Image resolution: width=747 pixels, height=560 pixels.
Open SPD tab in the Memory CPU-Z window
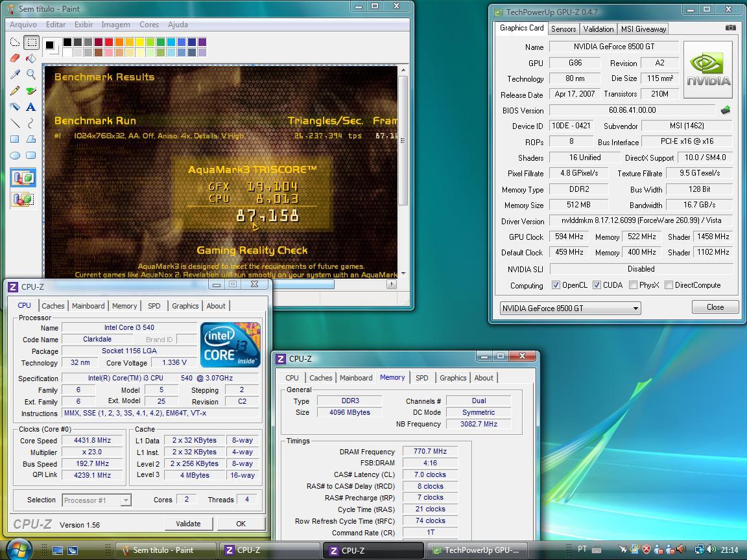[x=421, y=378]
